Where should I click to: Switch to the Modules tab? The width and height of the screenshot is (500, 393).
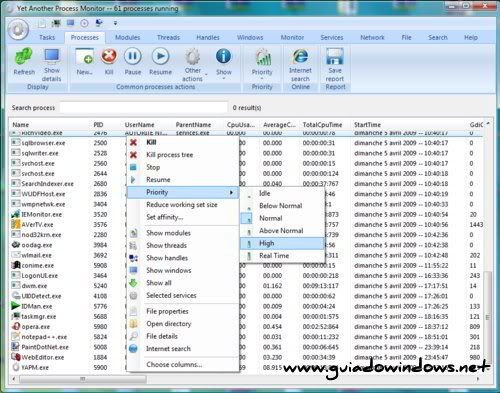[x=127, y=37]
